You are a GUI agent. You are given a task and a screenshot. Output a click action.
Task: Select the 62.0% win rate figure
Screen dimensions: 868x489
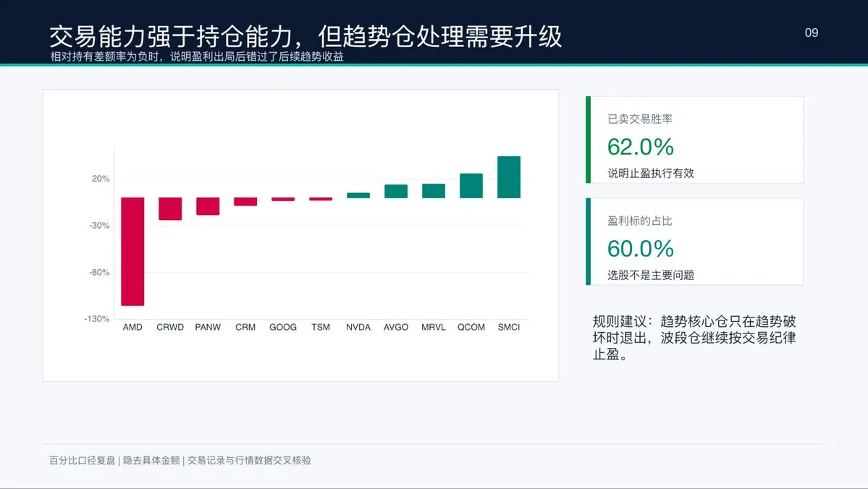pos(641,147)
